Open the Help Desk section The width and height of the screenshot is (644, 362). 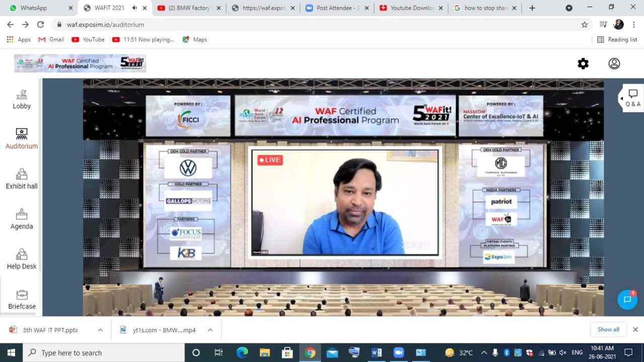pyautogui.click(x=22, y=259)
